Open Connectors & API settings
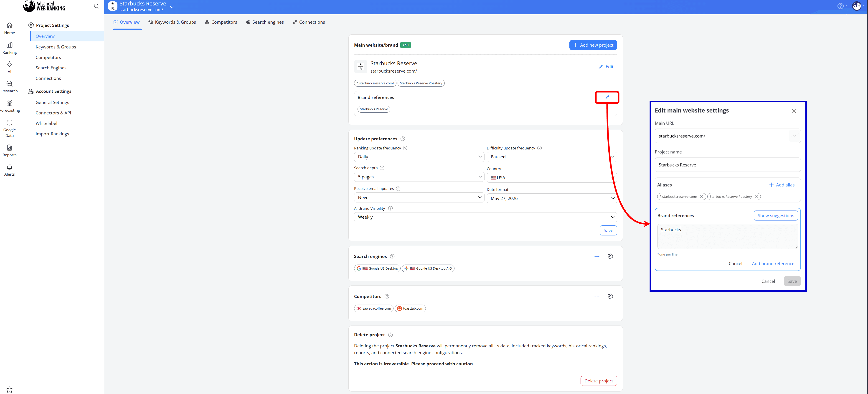 [53, 113]
